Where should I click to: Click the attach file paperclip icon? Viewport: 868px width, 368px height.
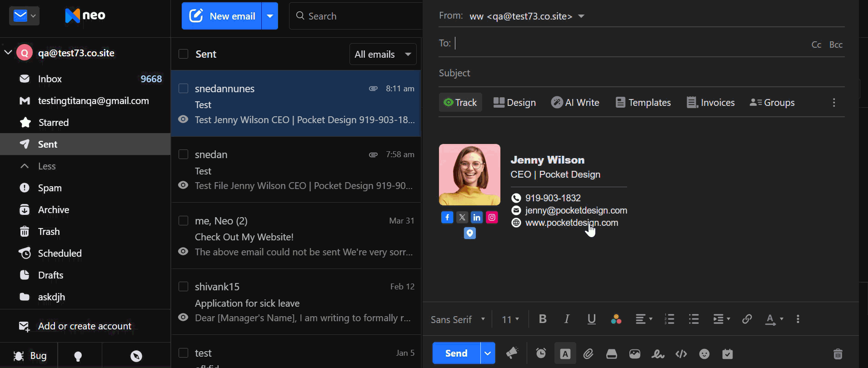[588, 353]
